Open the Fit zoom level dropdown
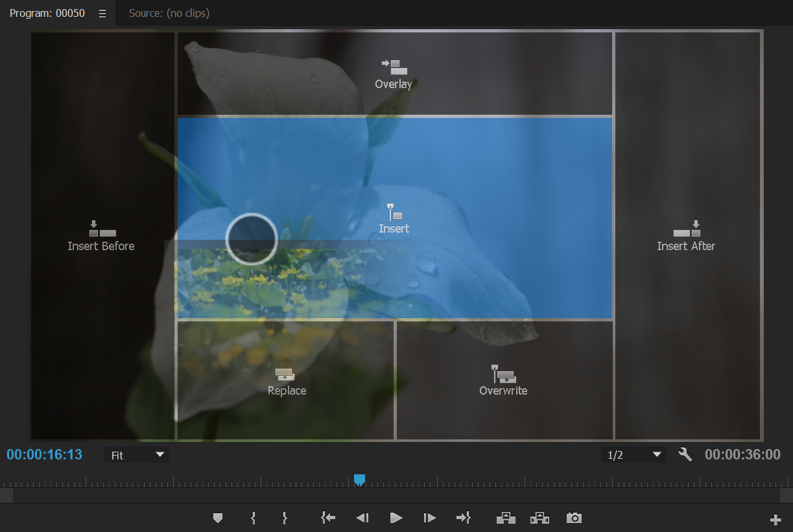Image resolution: width=793 pixels, height=532 pixels. (x=136, y=454)
